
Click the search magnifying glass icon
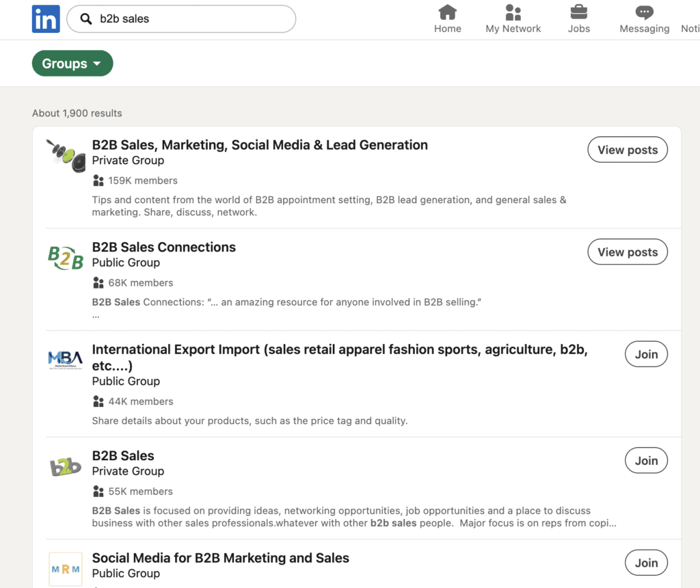(85, 18)
